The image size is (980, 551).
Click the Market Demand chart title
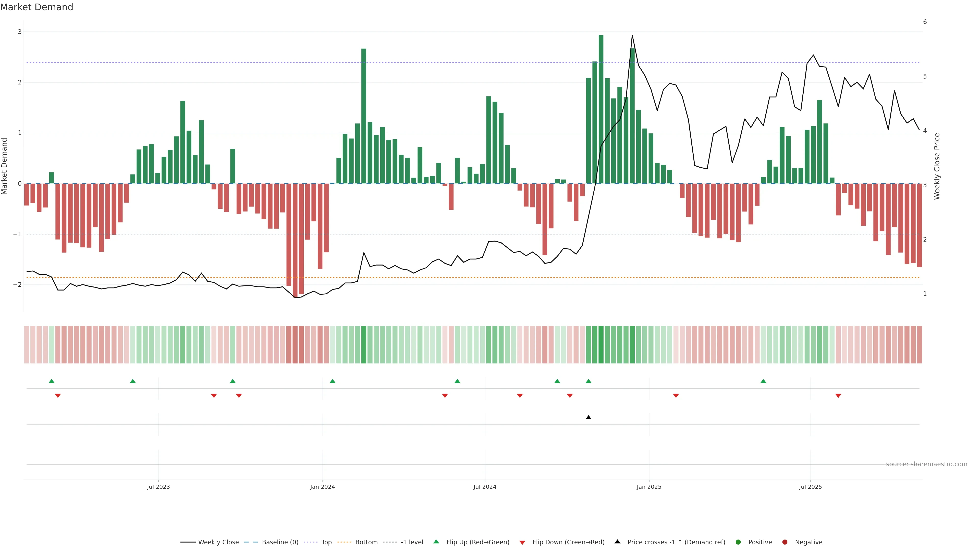pos(36,7)
